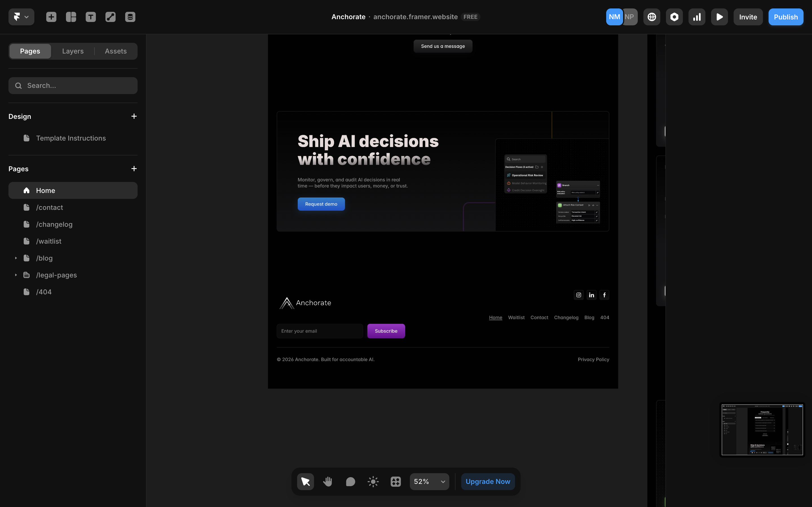Expand the /blog page tree item
Screen dimensions: 812x507
coord(16,258)
